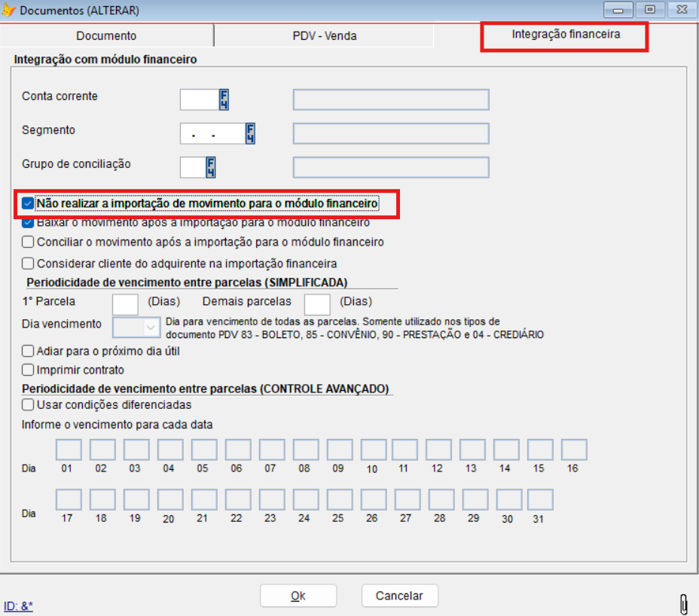Open the ID: &* link

point(18,605)
